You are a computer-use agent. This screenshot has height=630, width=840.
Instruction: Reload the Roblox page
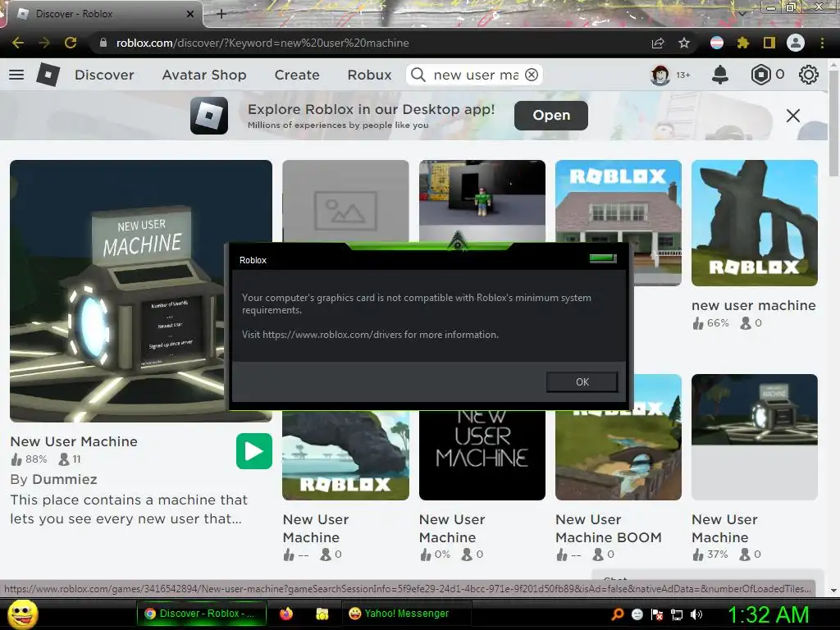pyautogui.click(x=71, y=43)
